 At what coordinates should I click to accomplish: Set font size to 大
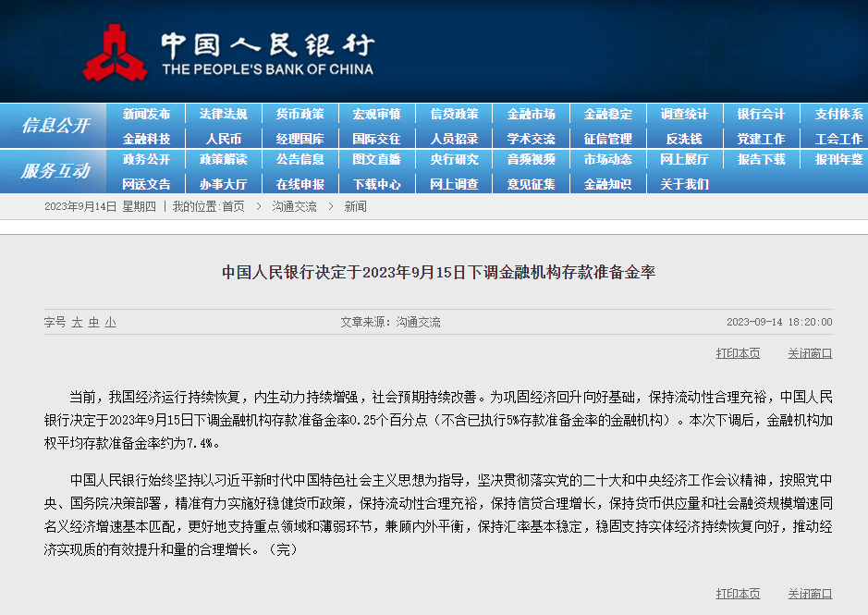point(77,323)
